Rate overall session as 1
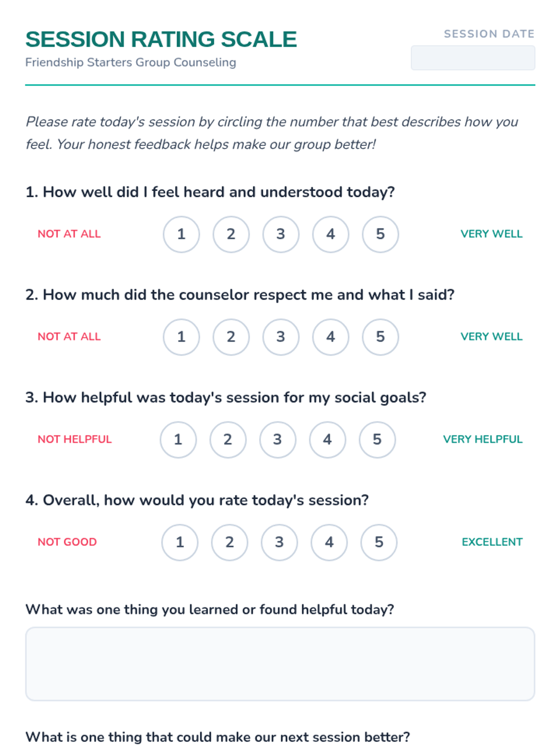This screenshot has height=747, width=560. [x=180, y=542]
